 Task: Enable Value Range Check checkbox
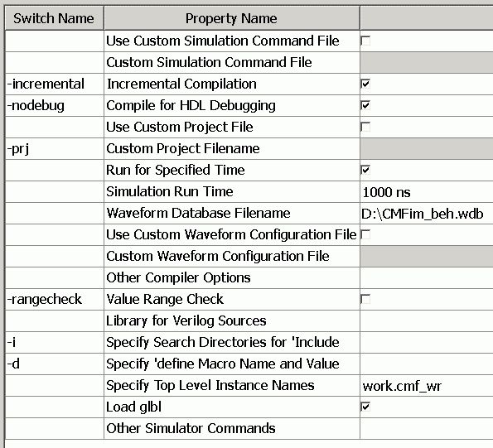tap(365, 299)
